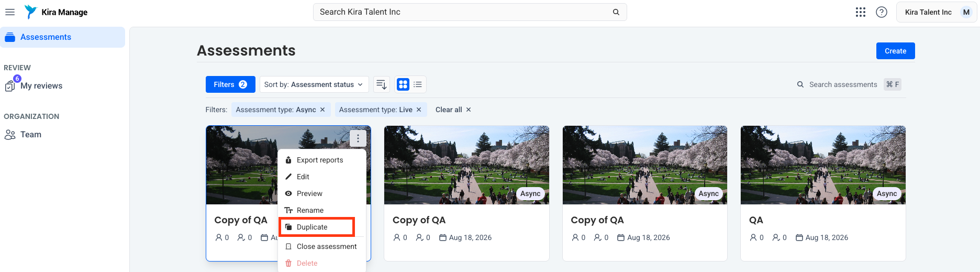
Task: Click the QA card title
Action: tap(756, 220)
